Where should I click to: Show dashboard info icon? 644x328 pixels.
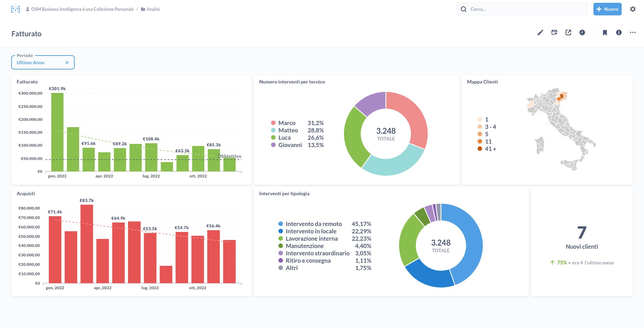pos(619,32)
